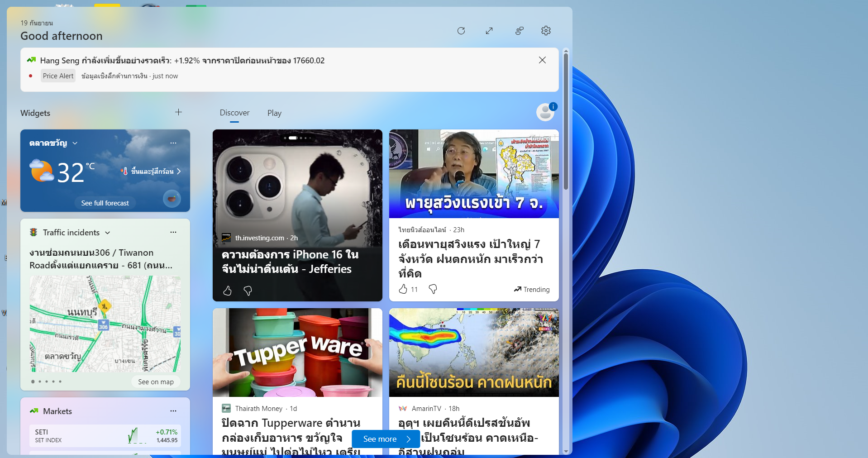
Task: Open Traffic incidents more options menu
Action: 173,232
